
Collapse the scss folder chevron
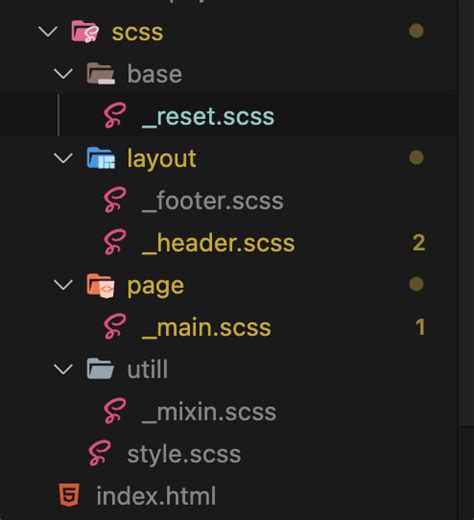[48, 32]
